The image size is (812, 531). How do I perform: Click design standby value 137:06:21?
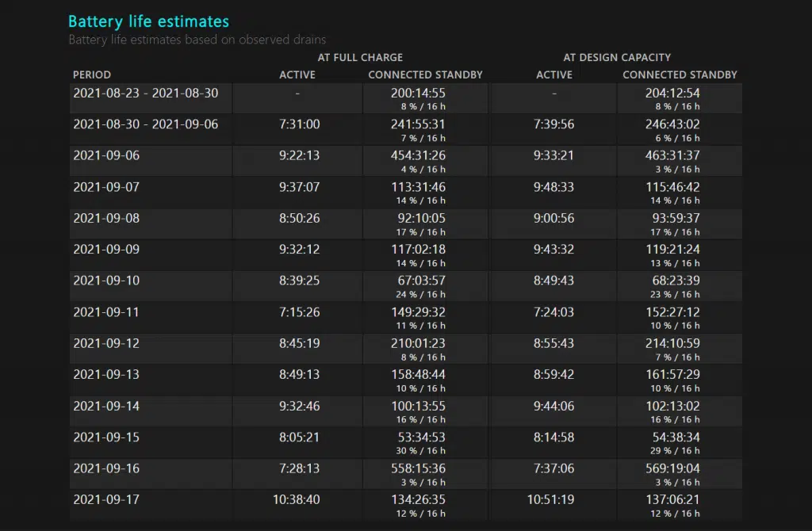pos(672,499)
